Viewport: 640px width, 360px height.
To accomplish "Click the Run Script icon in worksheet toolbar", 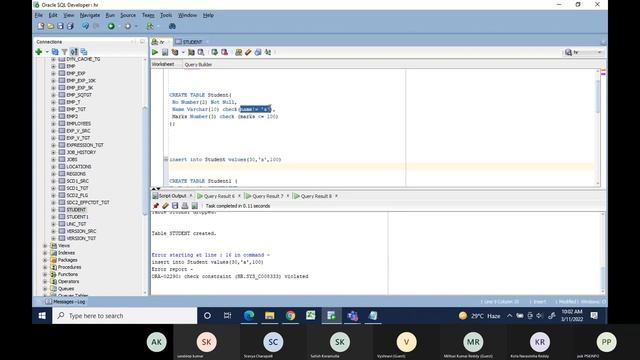I will point(165,52).
